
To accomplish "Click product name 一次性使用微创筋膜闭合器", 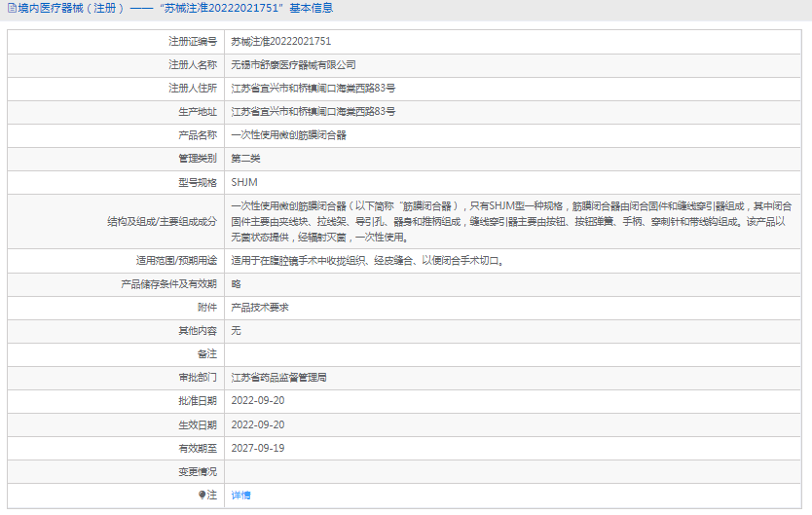I will (x=288, y=135).
